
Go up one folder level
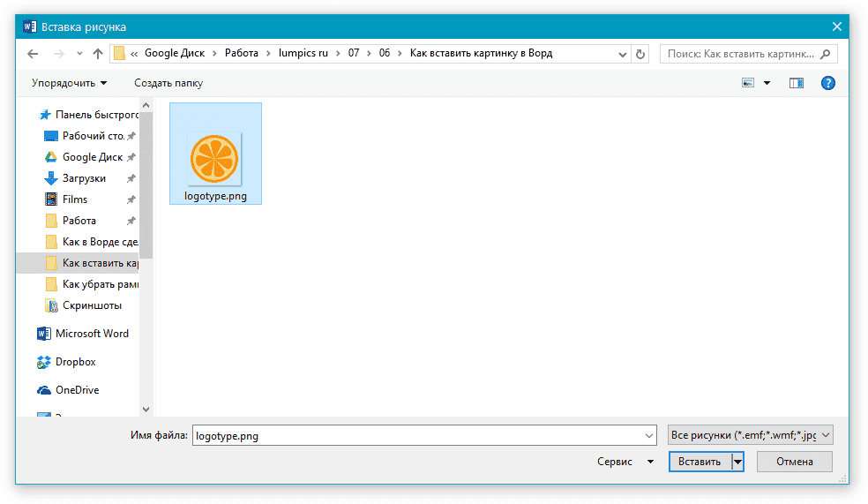click(x=98, y=54)
